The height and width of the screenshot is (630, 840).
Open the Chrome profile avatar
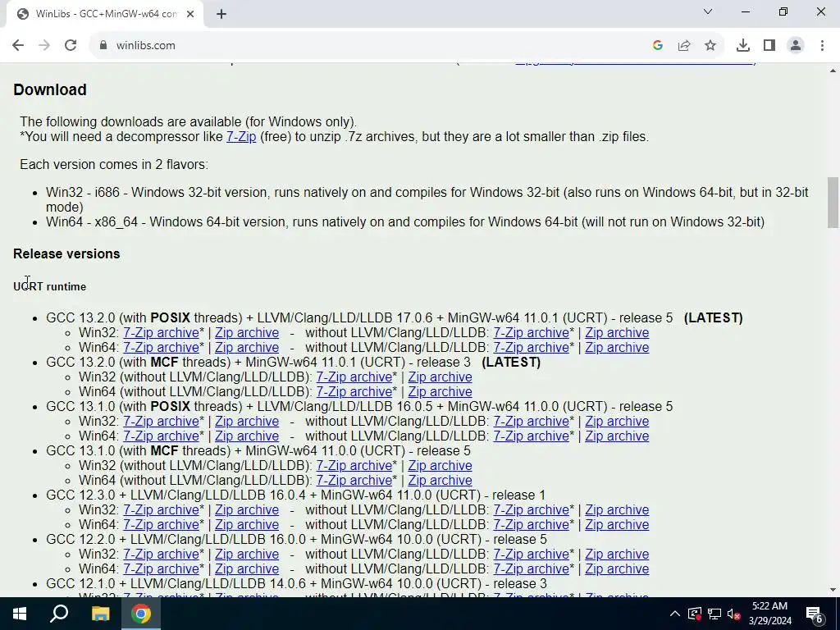click(x=796, y=46)
